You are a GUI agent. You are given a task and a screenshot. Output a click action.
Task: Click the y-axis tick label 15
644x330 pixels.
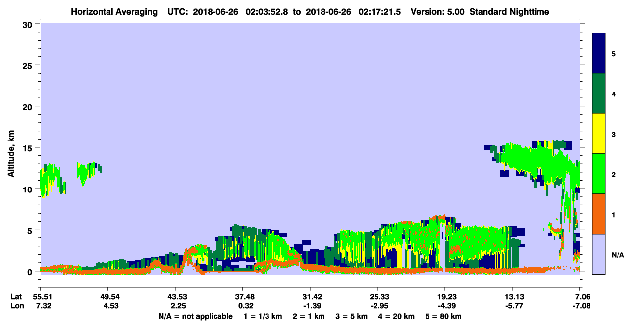coord(29,148)
